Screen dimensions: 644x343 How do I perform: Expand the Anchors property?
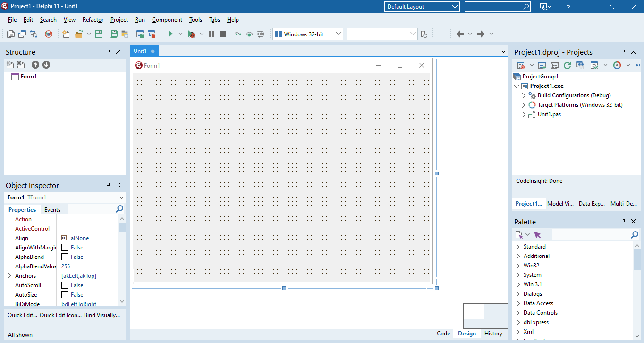[x=9, y=276]
